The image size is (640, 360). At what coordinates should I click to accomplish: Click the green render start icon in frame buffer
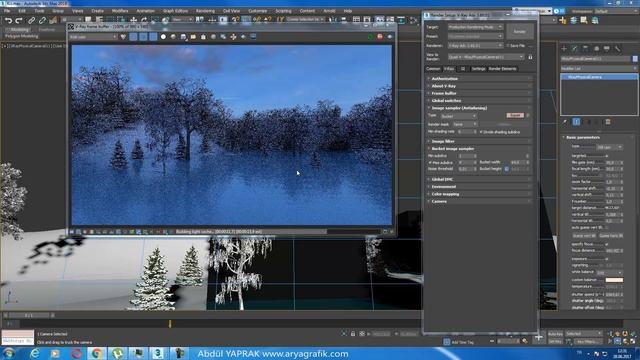tap(371, 37)
